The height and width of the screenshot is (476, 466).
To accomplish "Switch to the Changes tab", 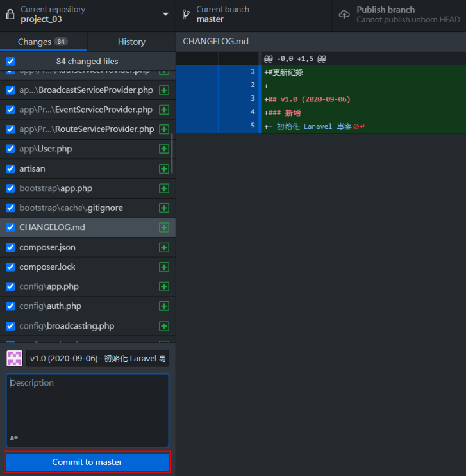I will [44, 42].
